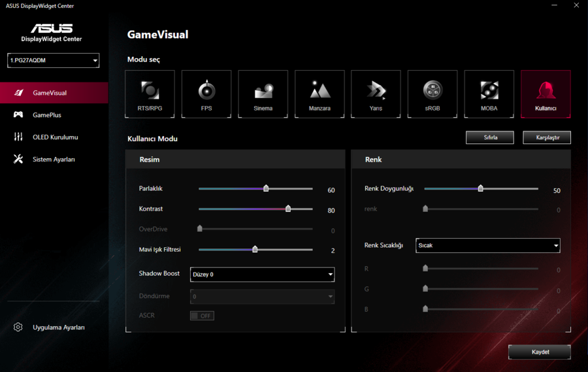Click the Renk Doygunluğu value 50
This screenshot has width=588, height=372.
click(557, 191)
